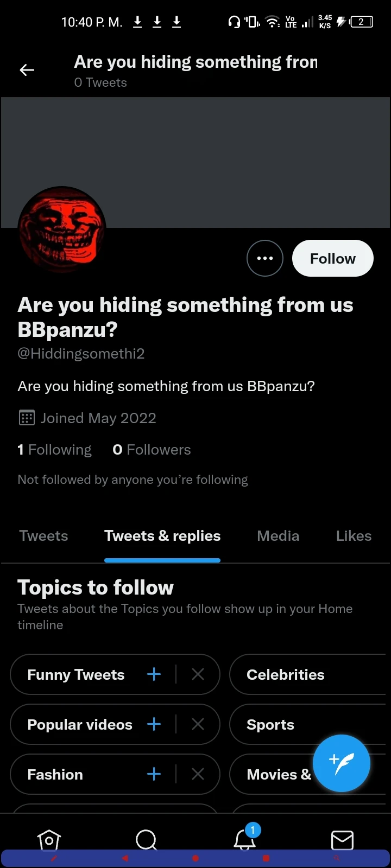Select the Tweets & replies tab
Image resolution: width=391 pixels, height=868 pixels.
coord(162,536)
